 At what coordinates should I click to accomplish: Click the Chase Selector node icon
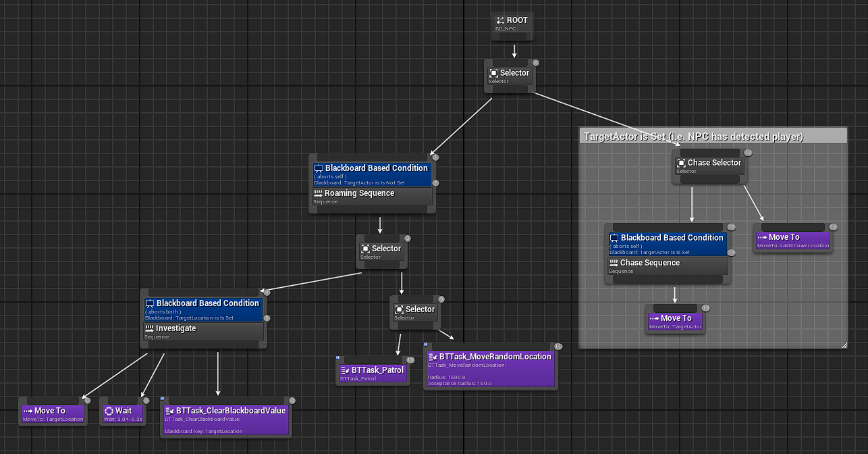pyautogui.click(x=680, y=163)
